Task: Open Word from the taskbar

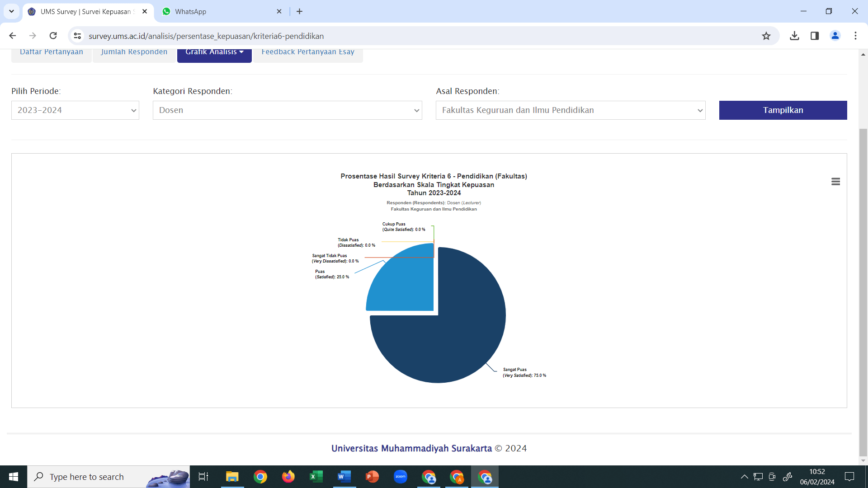Action: click(x=344, y=477)
